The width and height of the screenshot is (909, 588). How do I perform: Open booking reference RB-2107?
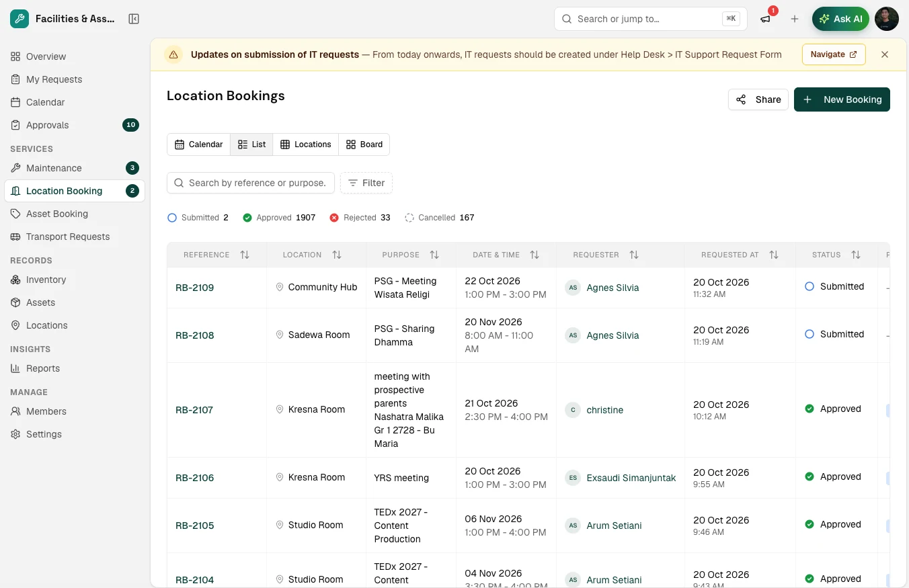pos(194,410)
